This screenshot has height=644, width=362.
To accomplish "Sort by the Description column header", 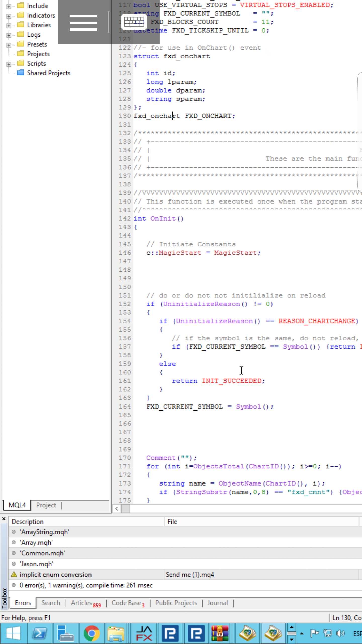I will 86,521.
